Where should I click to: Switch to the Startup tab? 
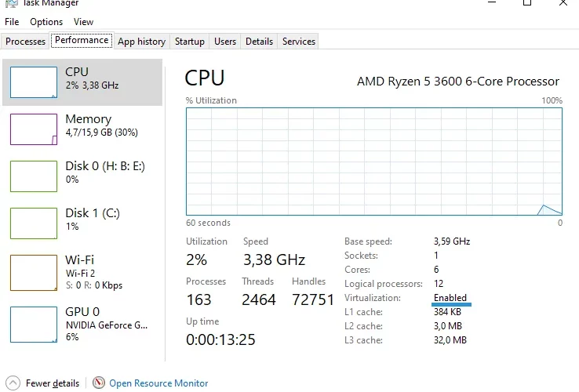coord(190,42)
